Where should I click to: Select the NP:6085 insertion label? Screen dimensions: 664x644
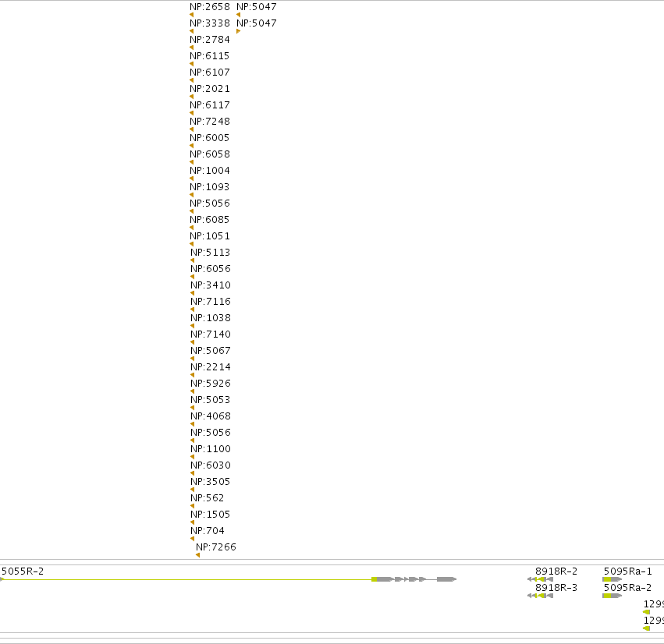210,220
